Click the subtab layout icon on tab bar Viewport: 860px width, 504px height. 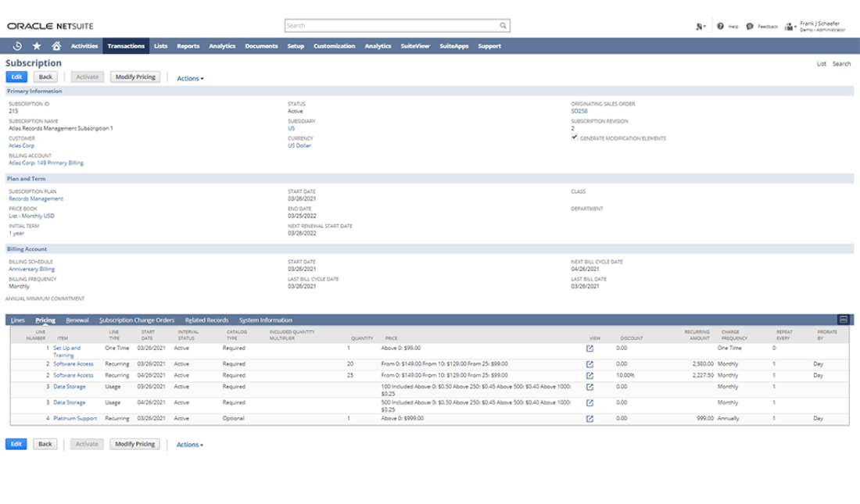[844, 320]
